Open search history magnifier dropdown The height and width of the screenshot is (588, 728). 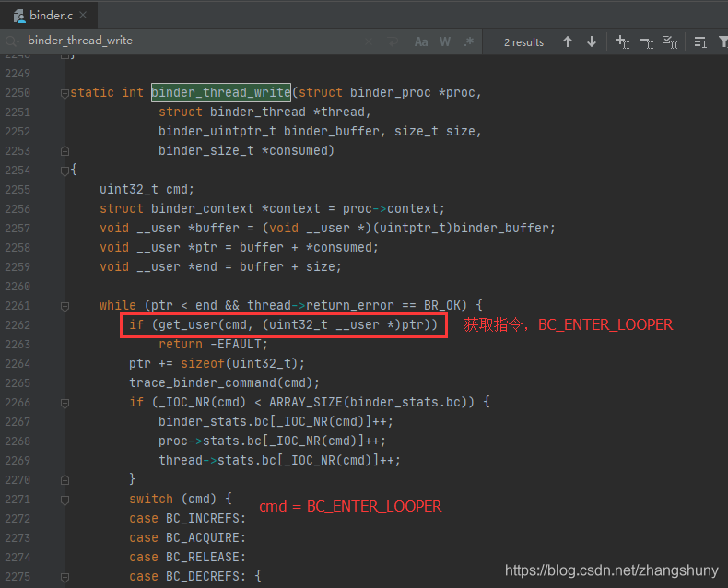point(12,41)
